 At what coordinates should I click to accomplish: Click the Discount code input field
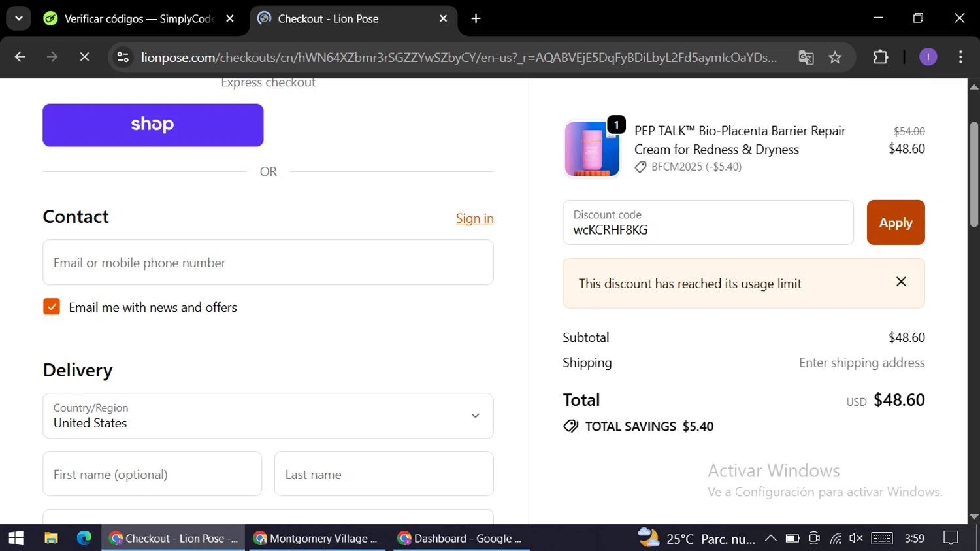click(x=708, y=223)
